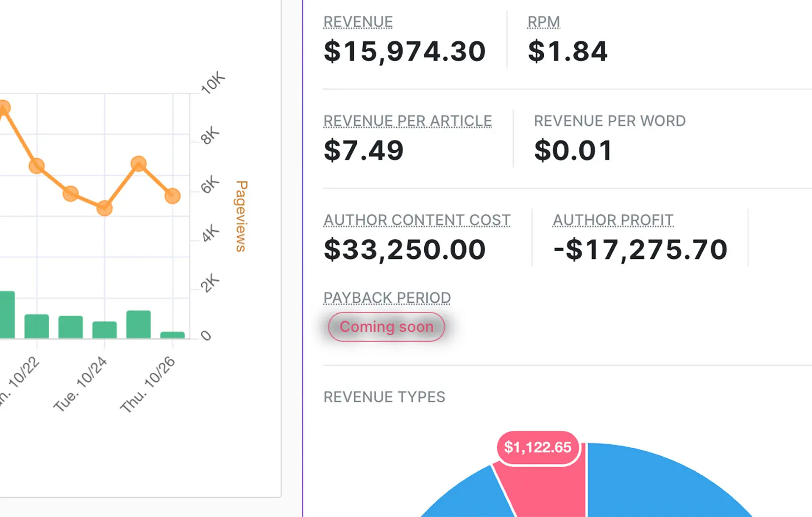Click the PAYBACK PERIOD label
The width and height of the screenshot is (812, 517).
pos(387,298)
